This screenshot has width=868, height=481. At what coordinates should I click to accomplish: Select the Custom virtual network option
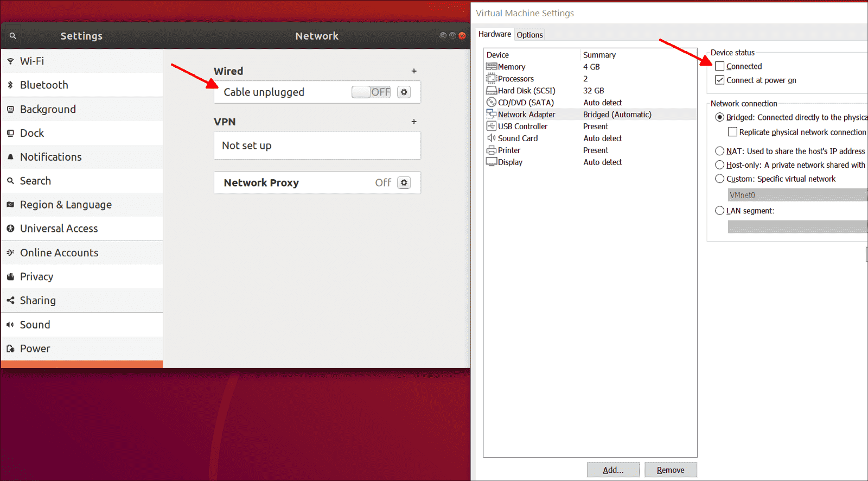coord(720,179)
